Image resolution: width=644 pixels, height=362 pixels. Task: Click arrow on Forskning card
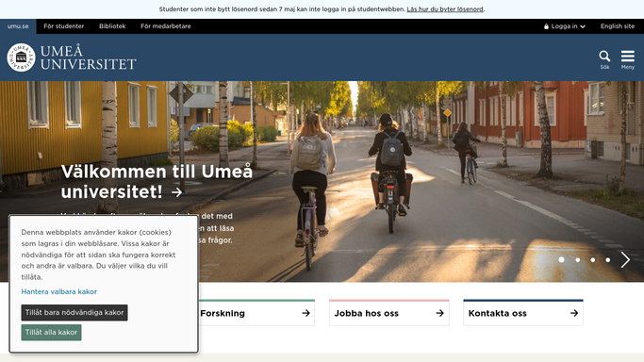tap(305, 313)
